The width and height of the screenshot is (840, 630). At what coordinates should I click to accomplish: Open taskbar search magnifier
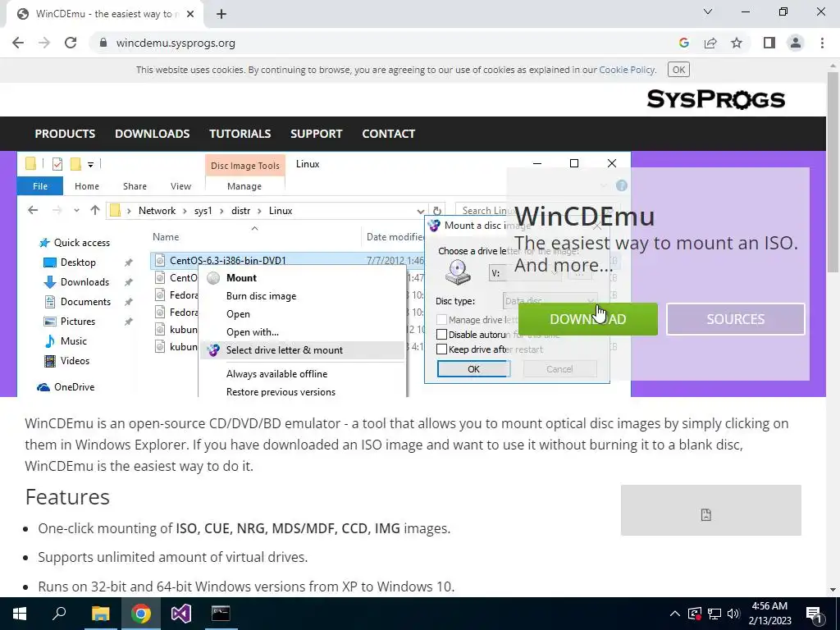[x=59, y=614]
